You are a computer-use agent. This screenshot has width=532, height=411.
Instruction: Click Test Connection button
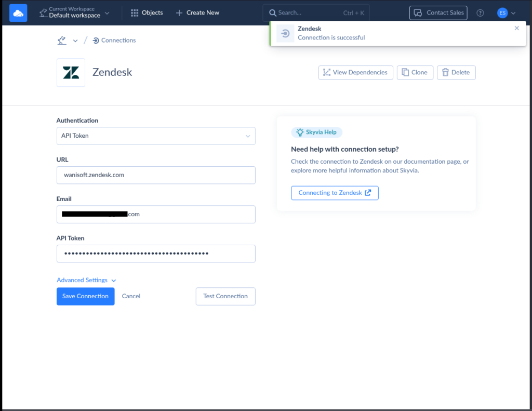[225, 296]
